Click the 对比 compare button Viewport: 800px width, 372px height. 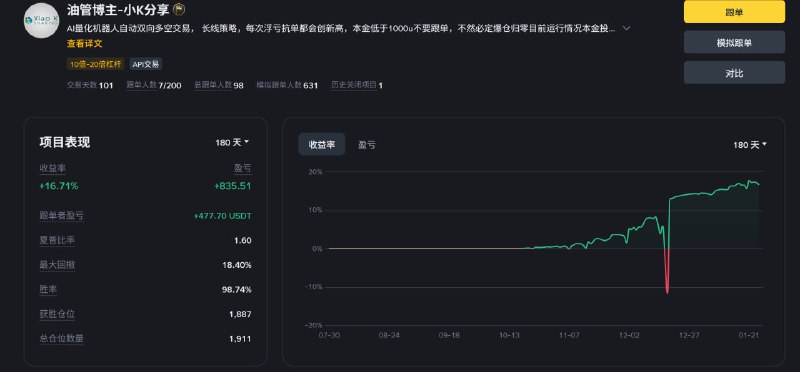pyautogui.click(x=734, y=73)
